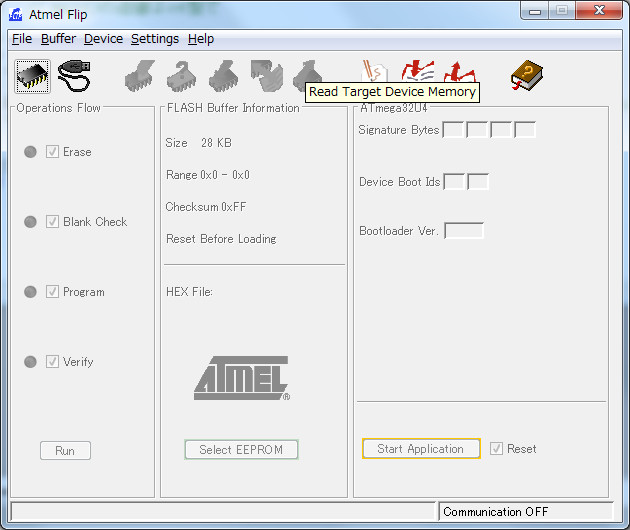Click the 'FLASH Buffer Information' heading
630x530 pixels.
(233, 108)
